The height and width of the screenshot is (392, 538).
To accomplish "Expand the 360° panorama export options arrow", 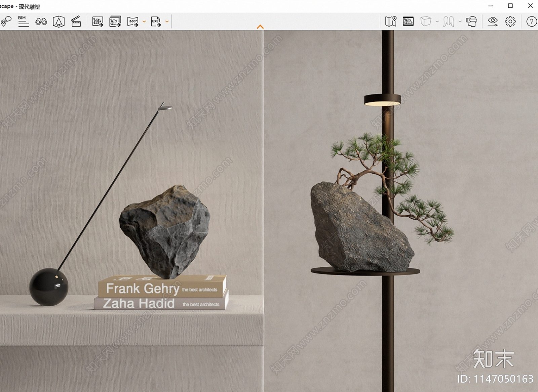I will coord(144,21).
